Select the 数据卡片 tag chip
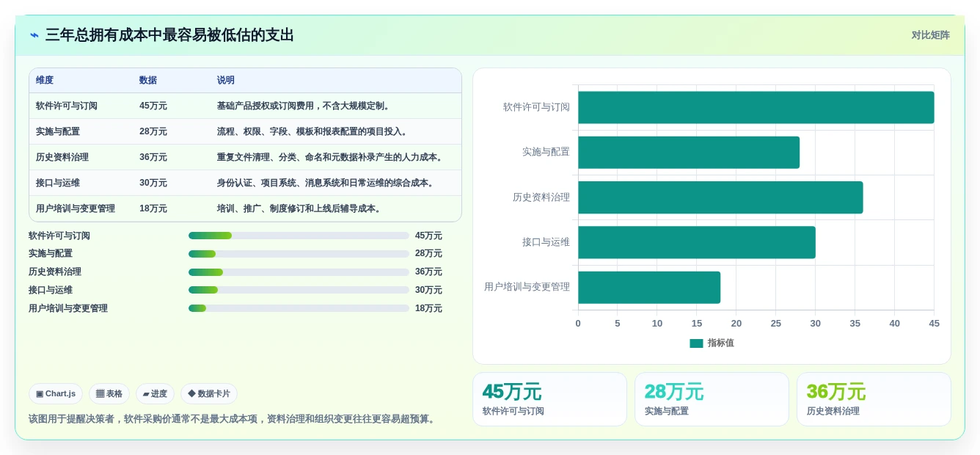This screenshot has width=980, height=455. (209, 393)
